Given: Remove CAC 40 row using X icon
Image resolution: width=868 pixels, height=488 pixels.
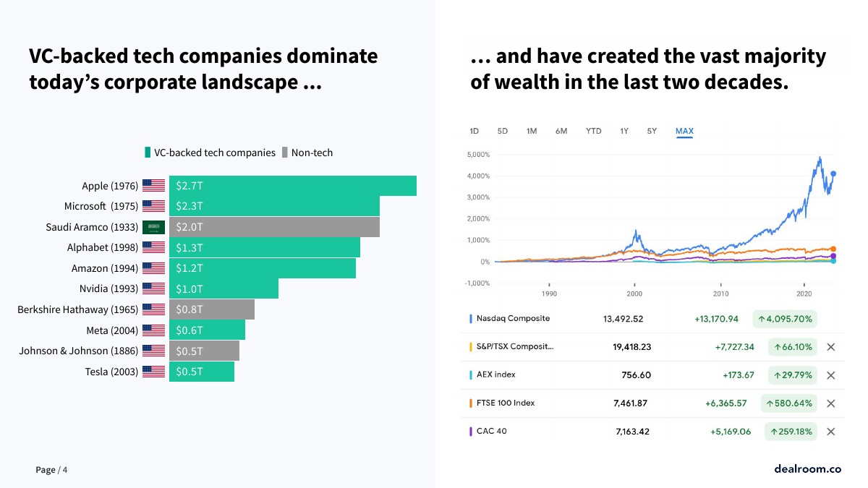Looking at the screenshot, I should click(830, 432).
